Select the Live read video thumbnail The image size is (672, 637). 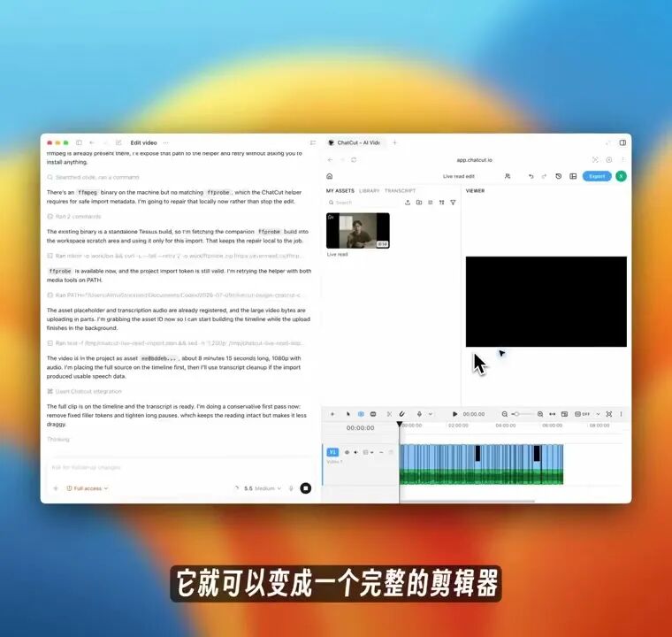pos(358,230)
